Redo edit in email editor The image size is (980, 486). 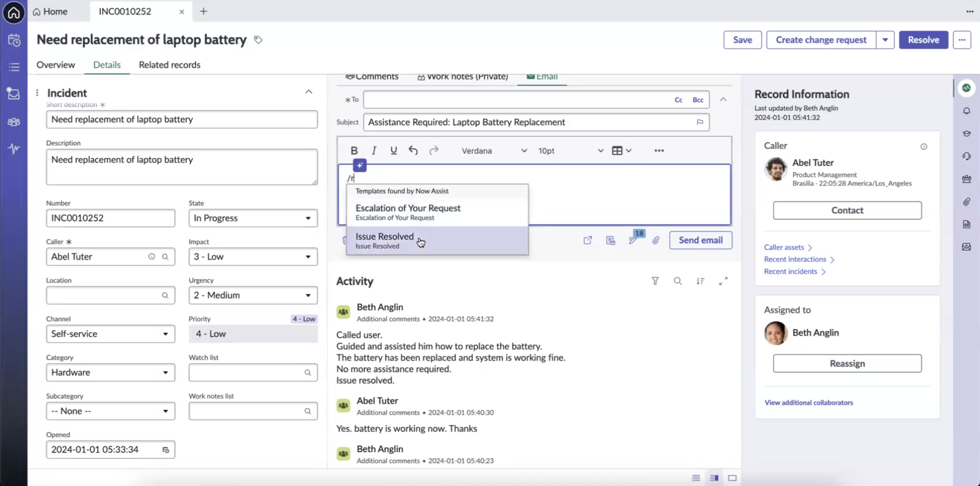434,151
